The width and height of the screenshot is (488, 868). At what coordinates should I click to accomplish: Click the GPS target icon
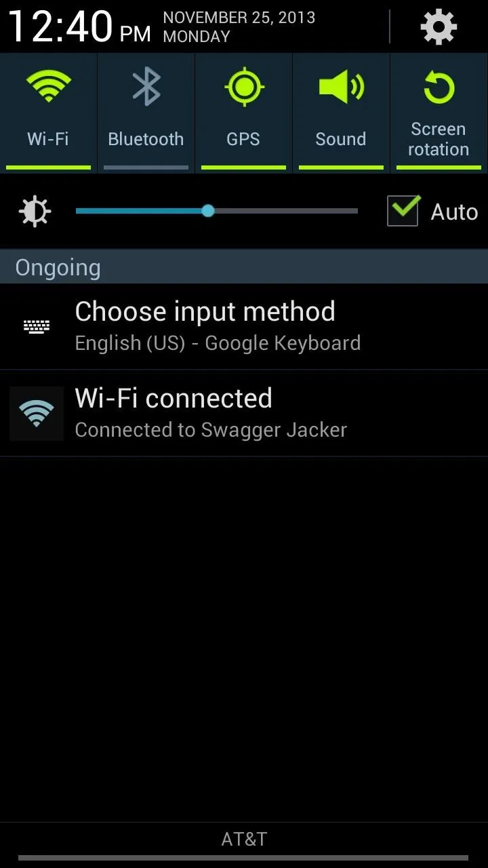[243, 87]
